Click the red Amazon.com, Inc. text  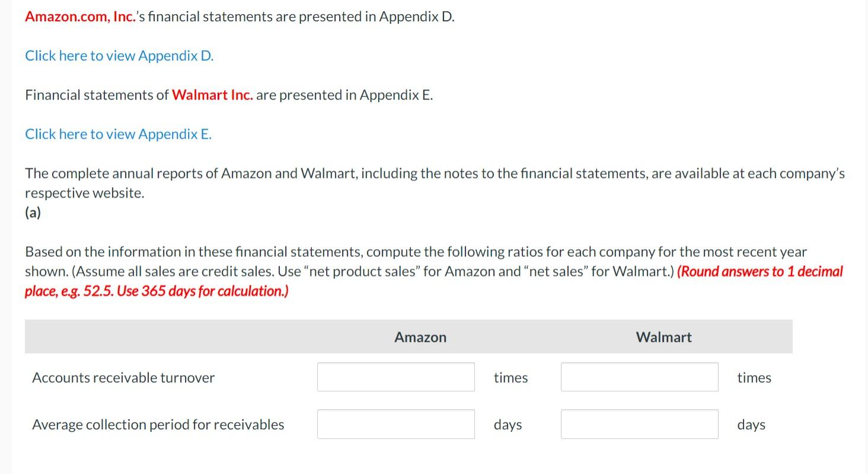tap(78, 16)
